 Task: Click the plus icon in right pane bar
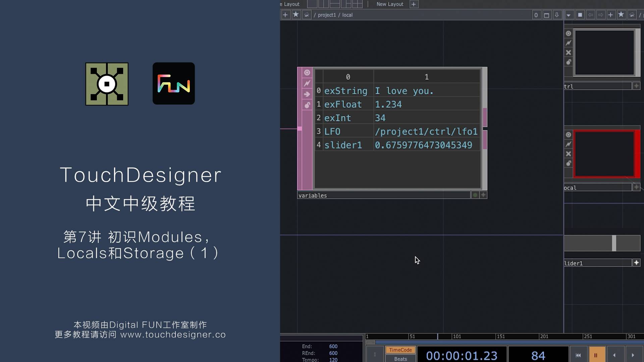pyautogui.click(x=610, y=15)
